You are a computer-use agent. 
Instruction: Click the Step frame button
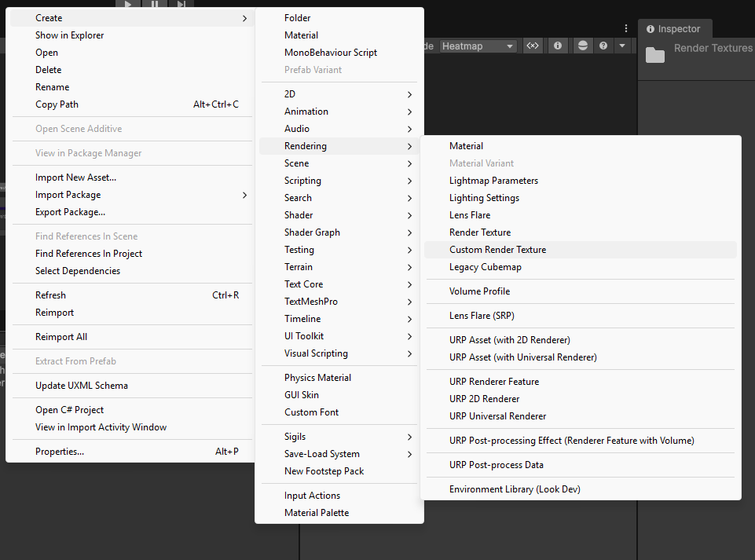[x=181, y=4]
